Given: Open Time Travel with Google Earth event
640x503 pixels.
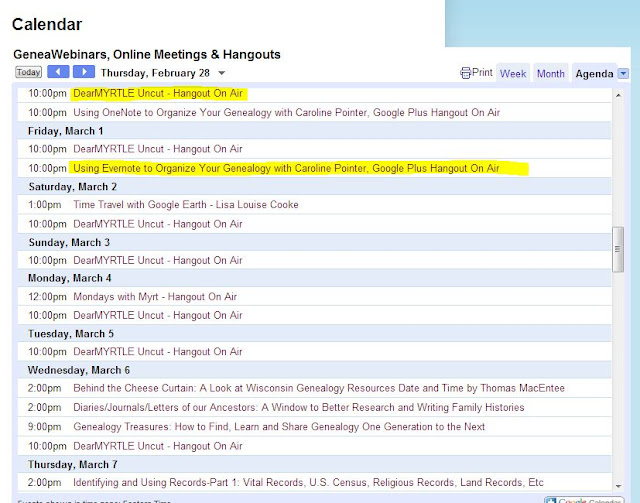Looking at the screenshot, I should coord(186,204).
